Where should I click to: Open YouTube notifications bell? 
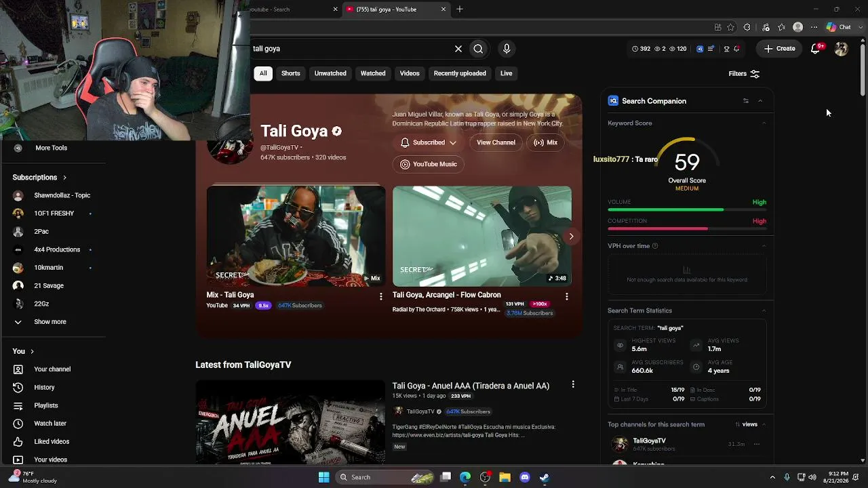click(816, 48)
